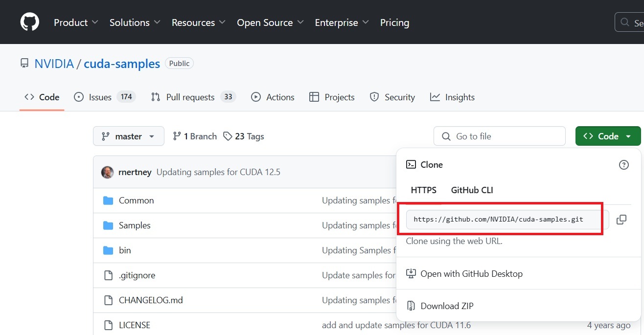Copy the clone URL to clipboard
Image resolution: width=644 pixels, height=335 pixels.
[621, 220]
